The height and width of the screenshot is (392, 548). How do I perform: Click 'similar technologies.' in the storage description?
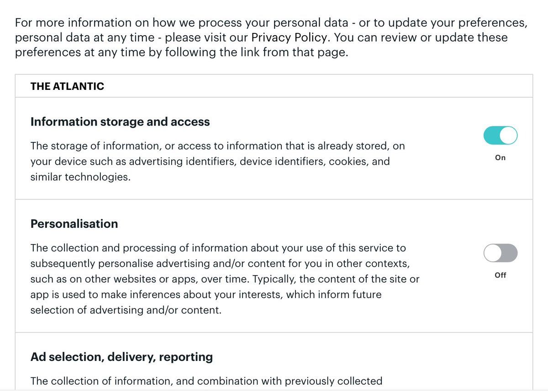(x=80, y=177)
